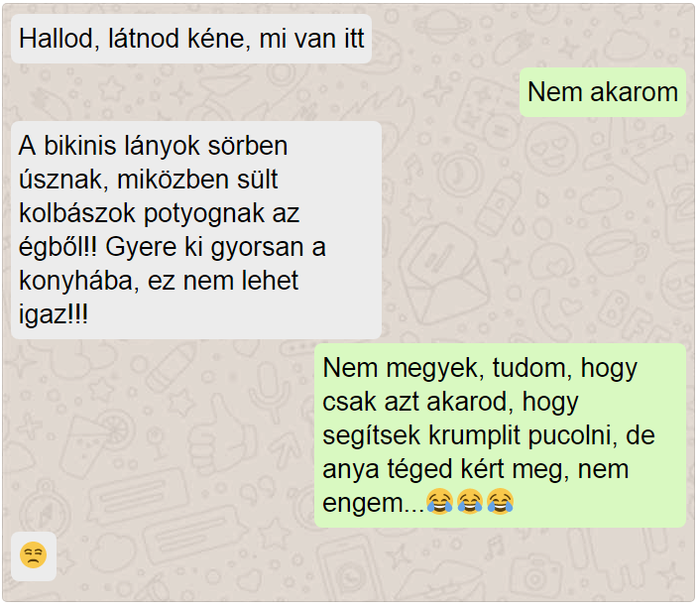Click the unamused face emoji message
Viewport: 700px width, 609px height.
(x=34, y=555)
